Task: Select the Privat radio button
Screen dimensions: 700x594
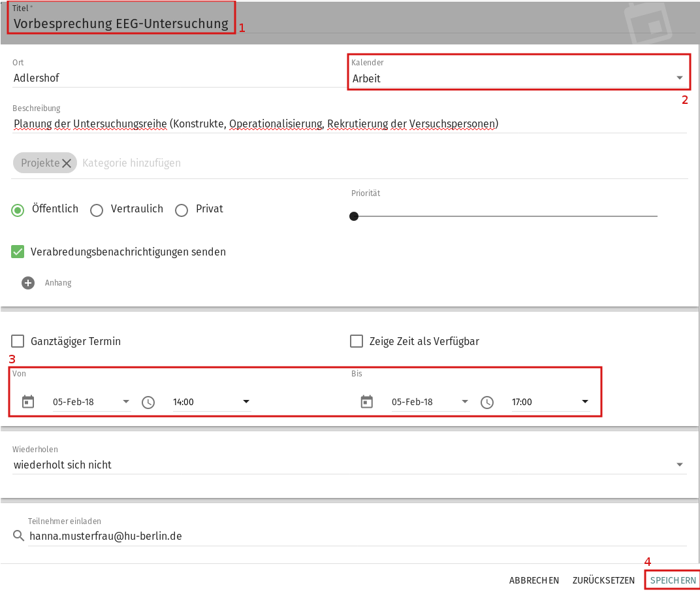Action: point(182,210)
